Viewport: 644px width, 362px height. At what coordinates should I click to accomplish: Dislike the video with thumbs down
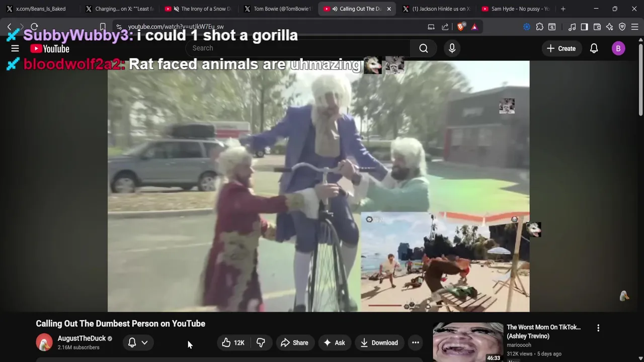tap(261, 343)
